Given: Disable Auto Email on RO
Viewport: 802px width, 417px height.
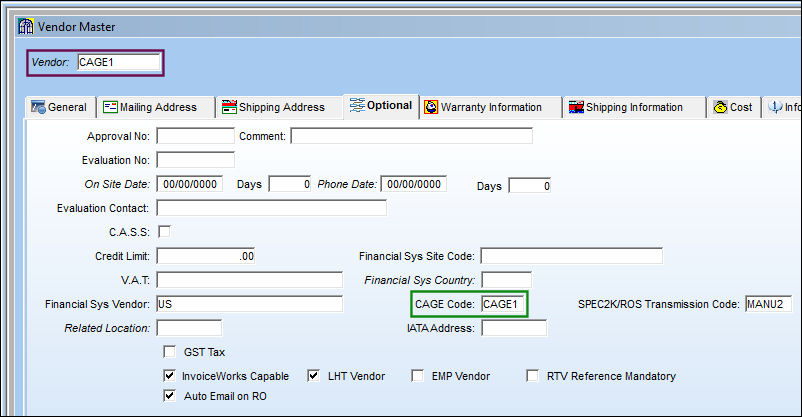Looking at the screenshot, I should [x=169, y=396].
